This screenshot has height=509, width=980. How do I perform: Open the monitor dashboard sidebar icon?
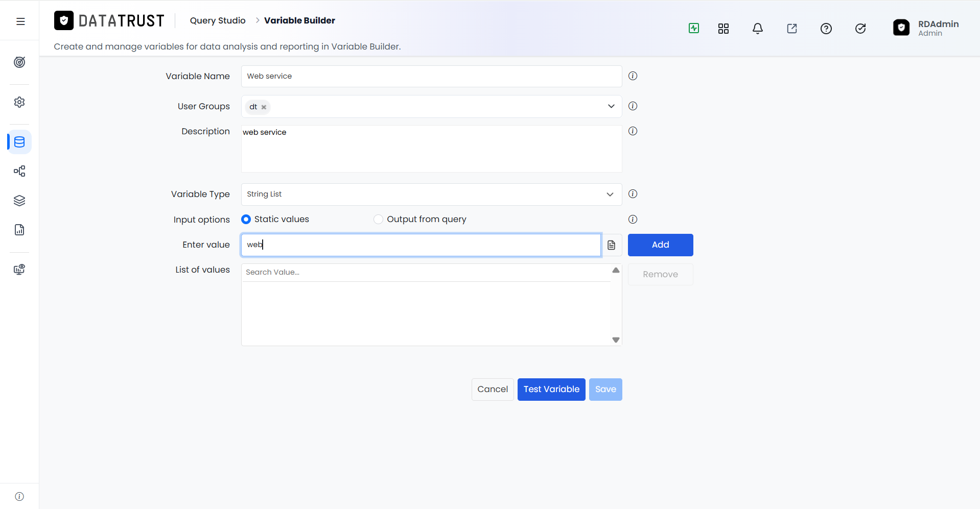(x=19, y=270)
